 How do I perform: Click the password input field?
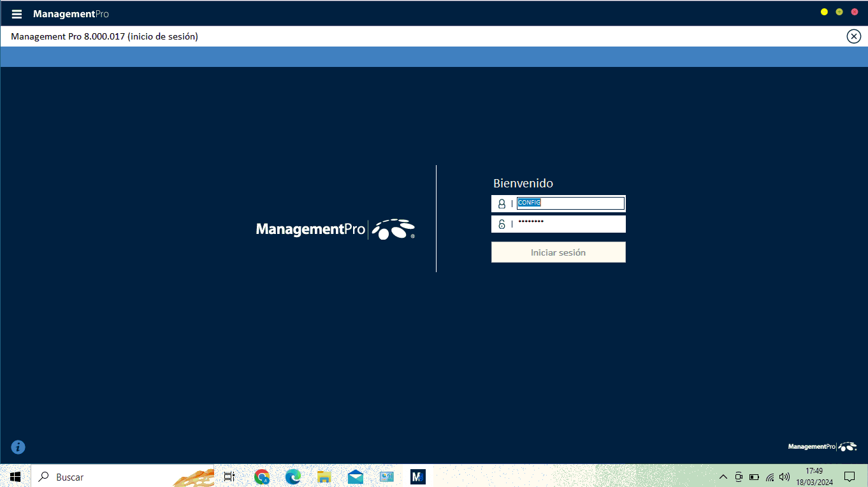[x=570, y=224]
